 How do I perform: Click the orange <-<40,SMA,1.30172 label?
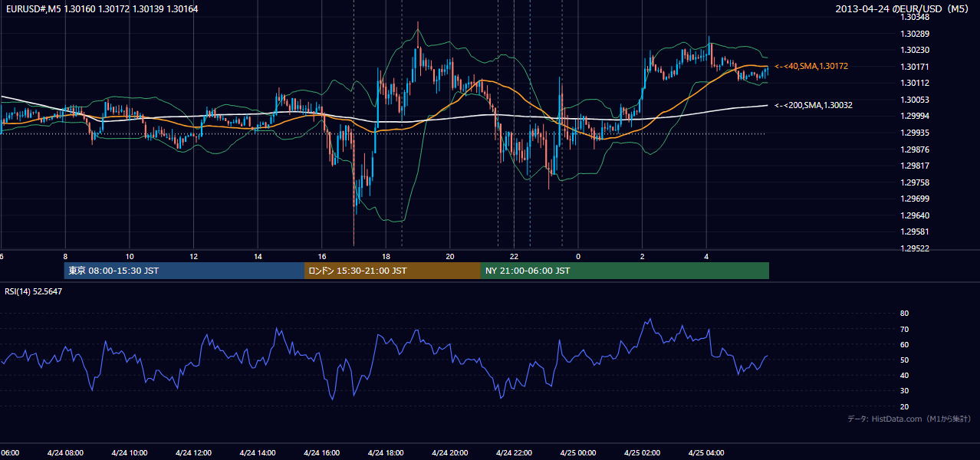coord(811,67)
